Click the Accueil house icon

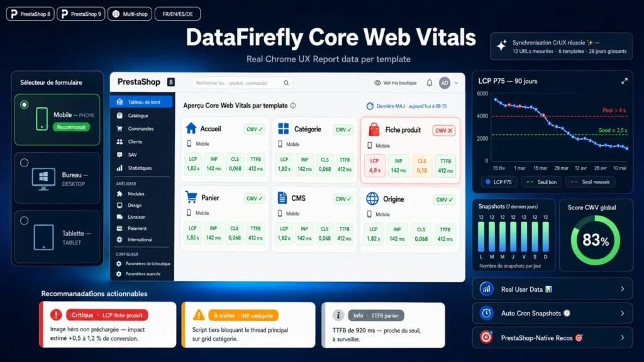191,128
